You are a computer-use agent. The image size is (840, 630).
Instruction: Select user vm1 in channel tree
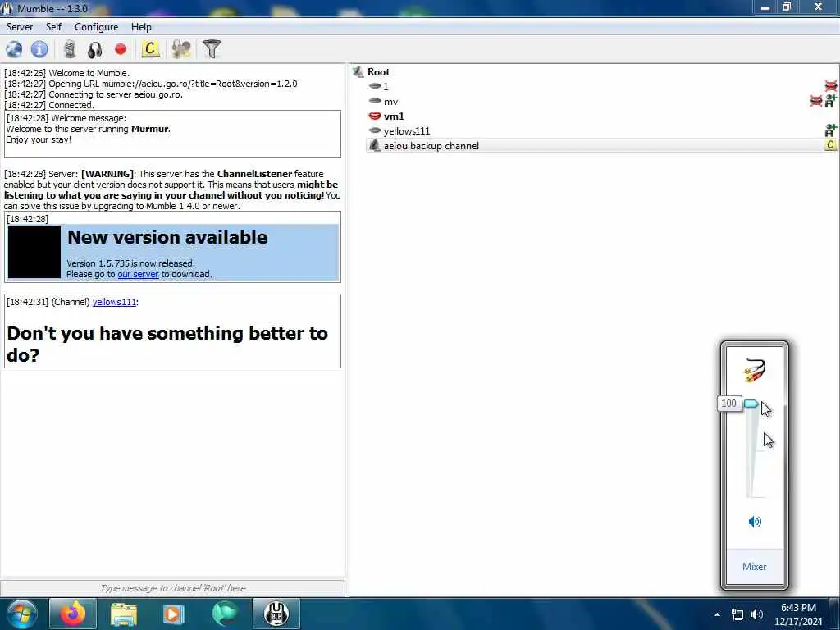(394, 116)
